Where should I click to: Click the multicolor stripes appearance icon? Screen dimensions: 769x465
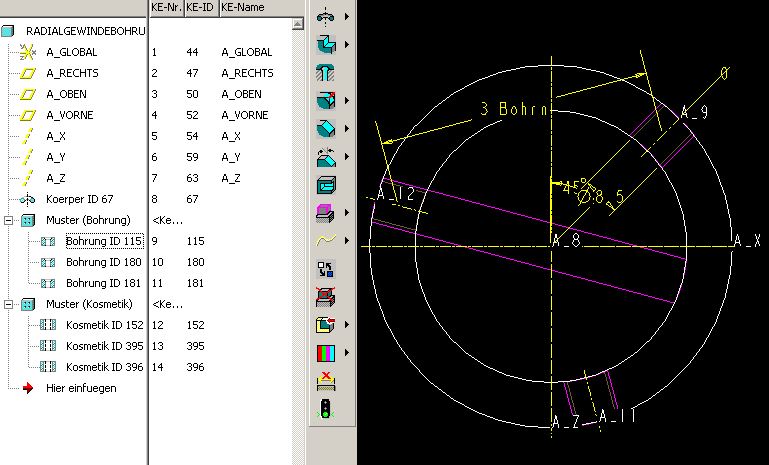pos(326,353)
